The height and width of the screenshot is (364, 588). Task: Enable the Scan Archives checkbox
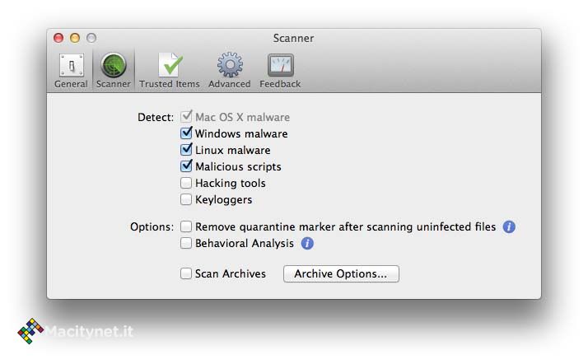click(x=187, y=273)
